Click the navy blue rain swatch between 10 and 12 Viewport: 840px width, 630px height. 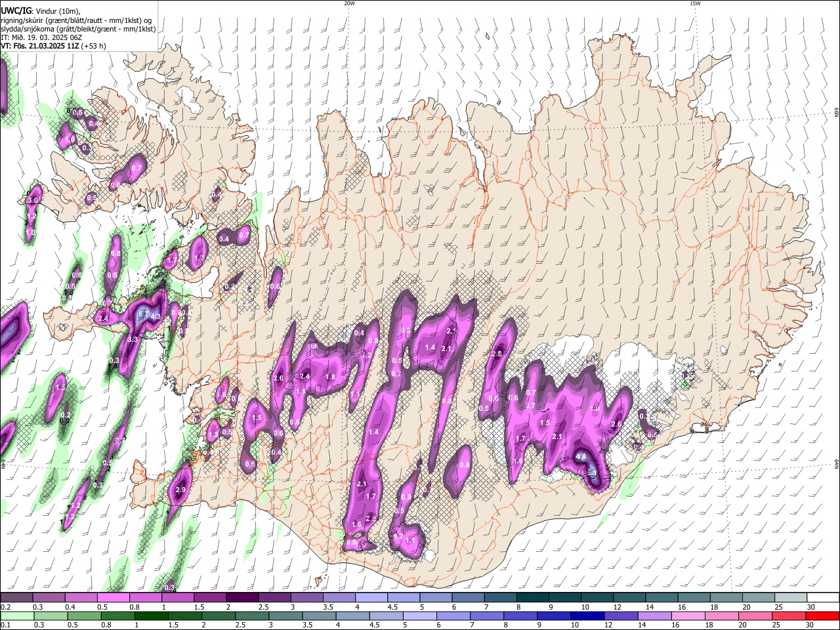[x=586, y=616]
